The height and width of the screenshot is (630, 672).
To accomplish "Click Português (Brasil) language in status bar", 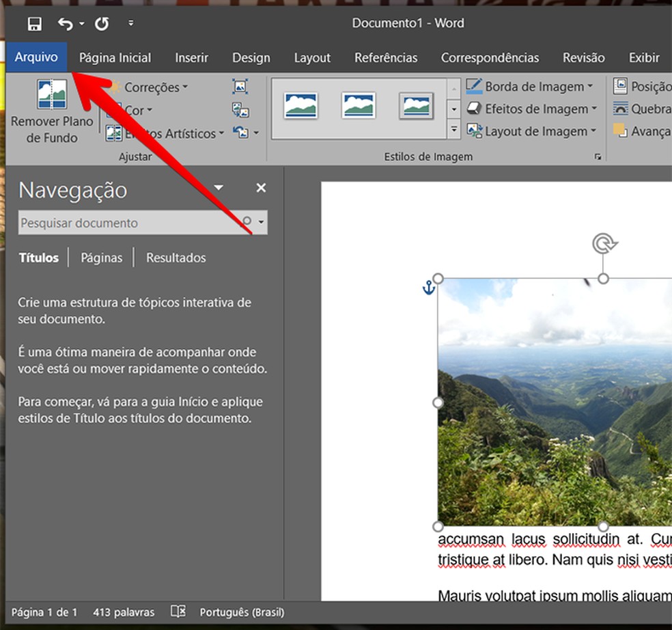I will [x=242, y=612].
